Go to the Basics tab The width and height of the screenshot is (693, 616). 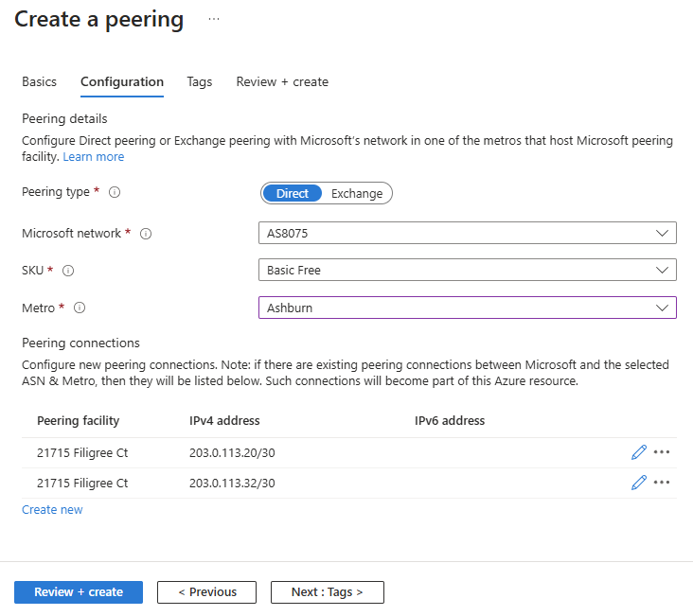click(39, 82)
